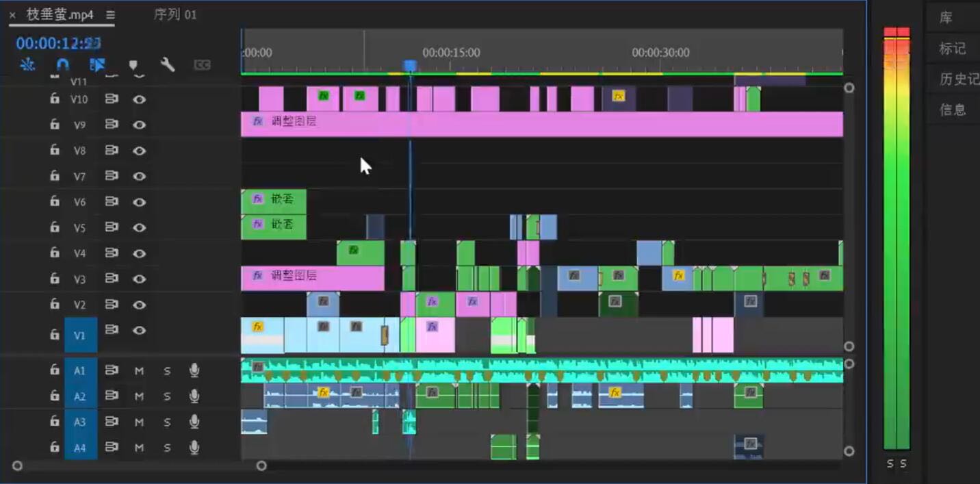Viewport: 980px width, 484px height.
Task: Toggle insert sequences as nests icon
Action: pos(27,65)
